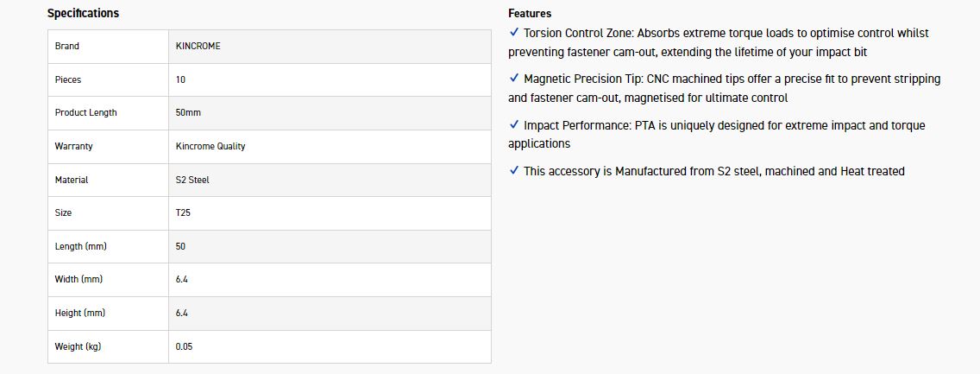Screen dimensions: 980x374
Task: Click the KINCROME brand value
Action: (x=198, y=46)
